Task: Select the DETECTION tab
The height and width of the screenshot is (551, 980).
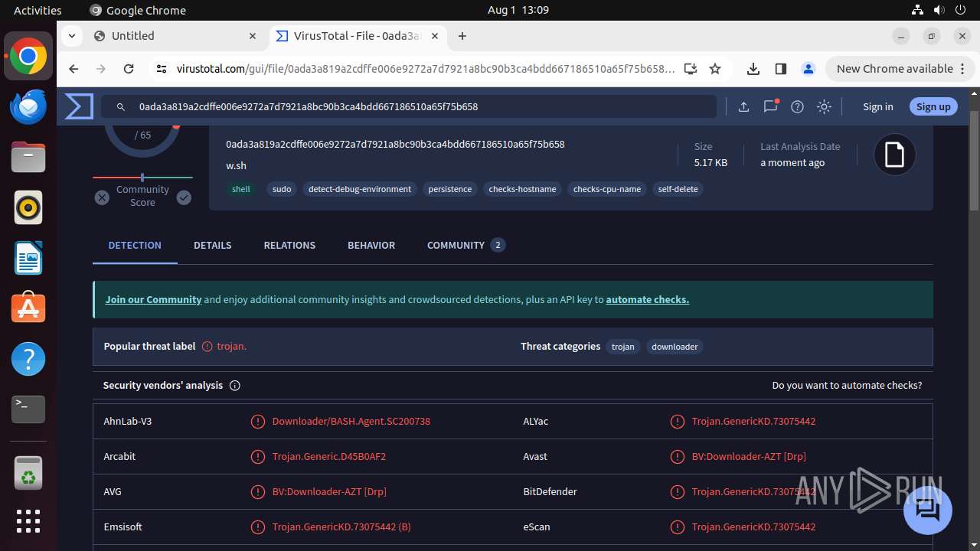Action: pyautogui.click(x=135, y=246)
